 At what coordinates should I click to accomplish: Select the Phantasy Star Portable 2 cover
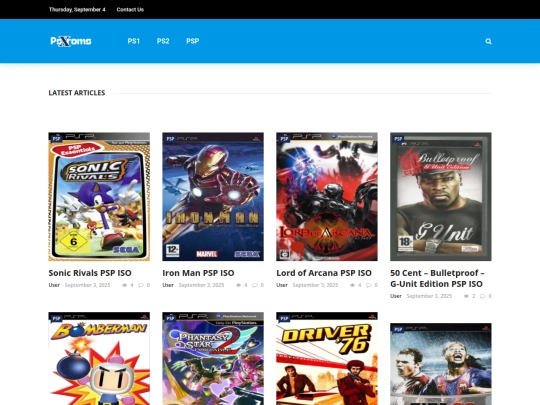pyautogui.click(x=213, y=359)
